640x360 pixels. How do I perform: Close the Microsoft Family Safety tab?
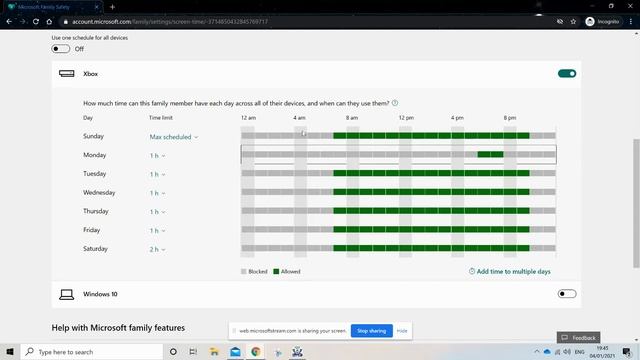pyautogui.click(x=97, y=7)
